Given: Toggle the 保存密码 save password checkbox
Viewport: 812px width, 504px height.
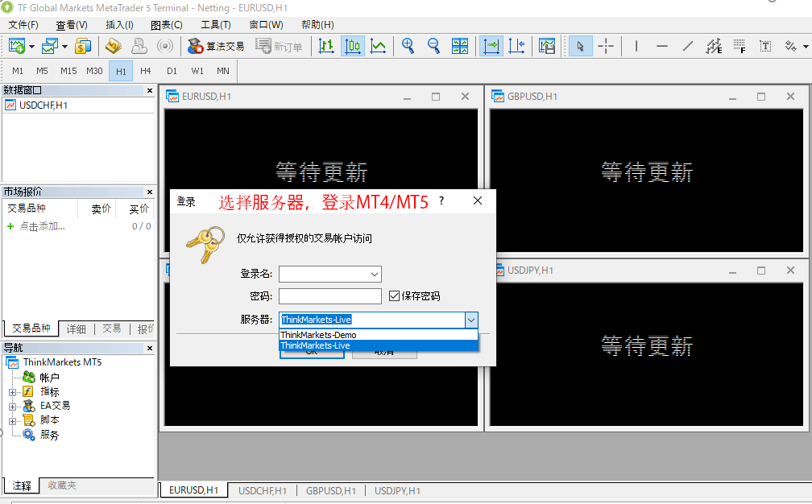Looking at the screenshot, I should (394, 296).
